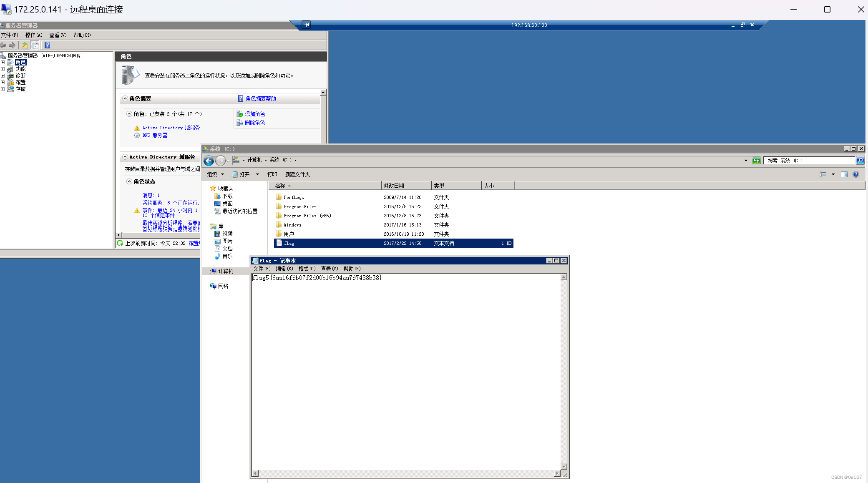This screenshot has width=868, height=483.
Task: Expand 角色 node in Server Manager tree
Action: 3,62
